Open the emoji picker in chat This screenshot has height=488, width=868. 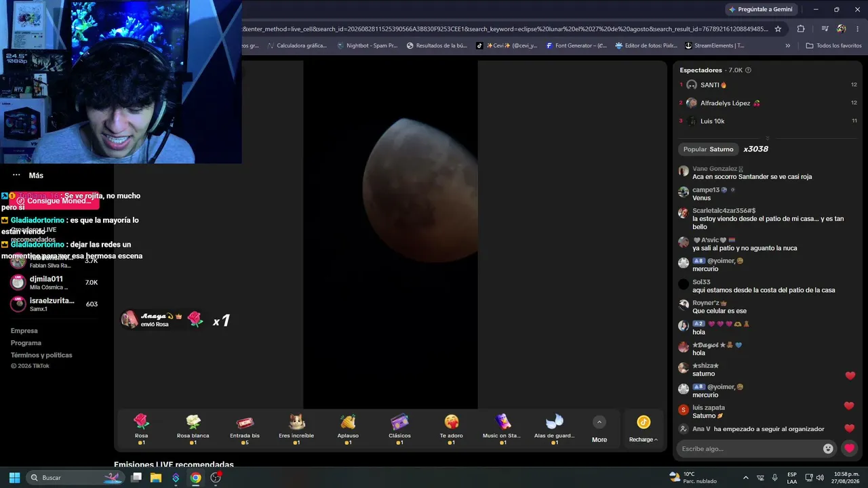coord(828,448)
